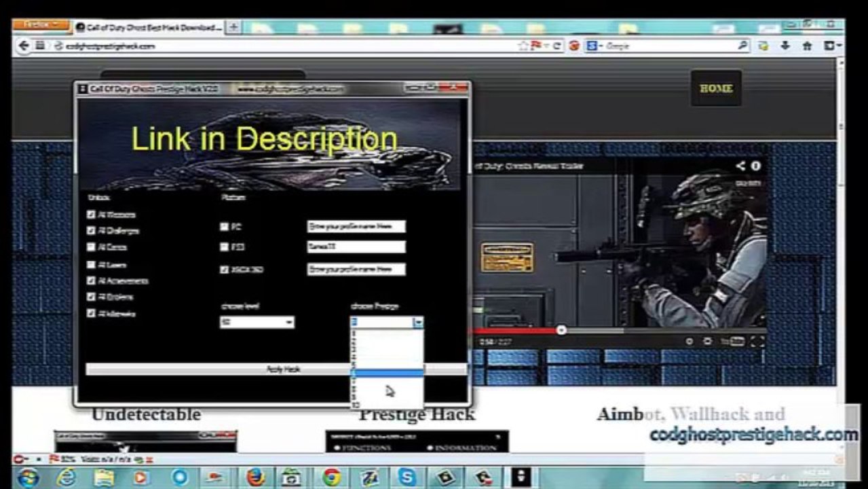Launch Internet Explorer from taskbar

[67, 477]
